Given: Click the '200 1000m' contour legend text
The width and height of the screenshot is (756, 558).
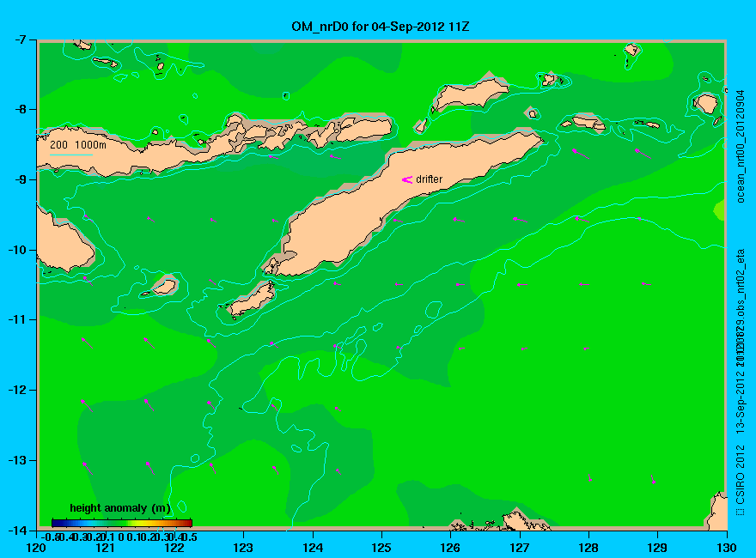Looking at the screenshot, I should [78, 144].
